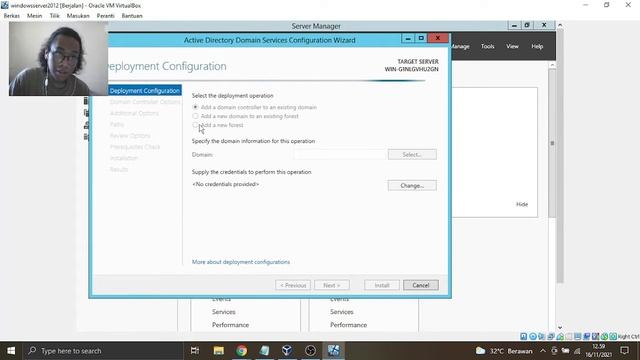This screenshot has height=360, width=640.
Task: Click VirtualBox guest window vertical scrollbar
Action: tap(560, 156)
